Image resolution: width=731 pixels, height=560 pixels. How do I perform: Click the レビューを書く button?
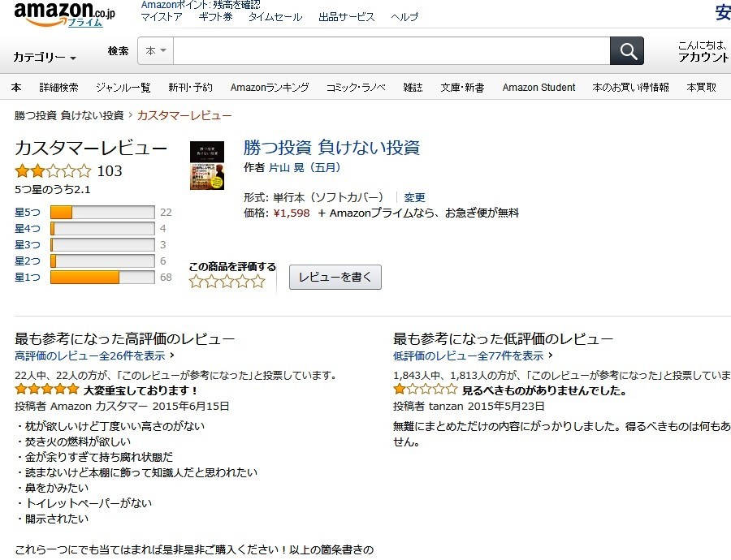point(335,277)
